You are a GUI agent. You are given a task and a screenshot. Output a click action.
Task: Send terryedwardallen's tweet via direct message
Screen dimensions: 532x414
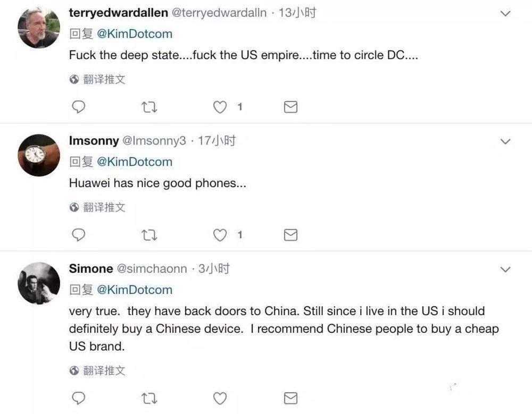[x=291, y=107]
